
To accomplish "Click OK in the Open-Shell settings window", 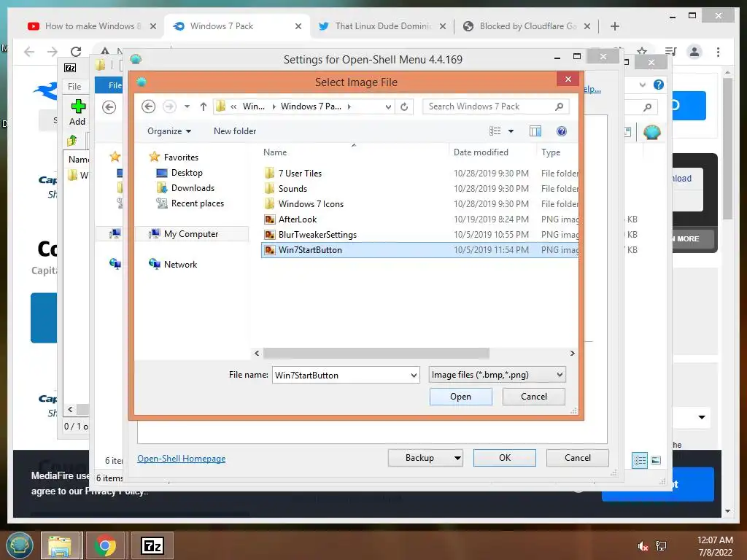I will click(x=505, y=458).
